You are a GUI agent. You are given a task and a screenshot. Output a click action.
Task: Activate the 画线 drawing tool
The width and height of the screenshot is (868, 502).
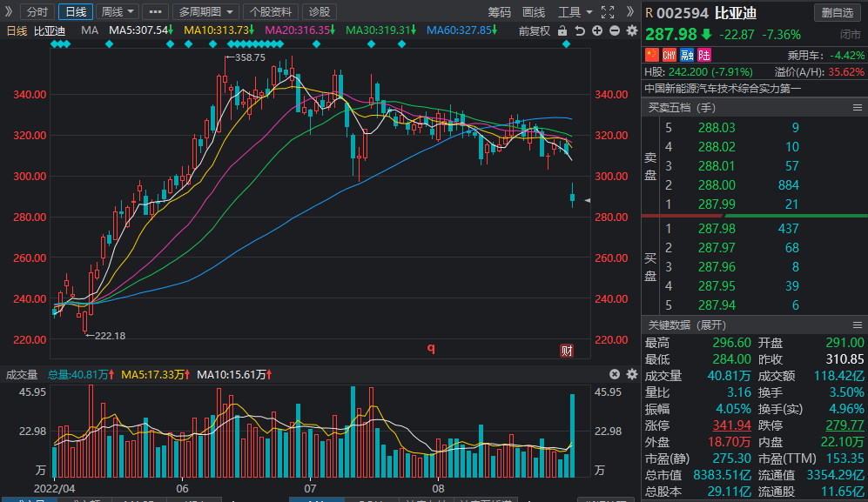click(533, 12)
